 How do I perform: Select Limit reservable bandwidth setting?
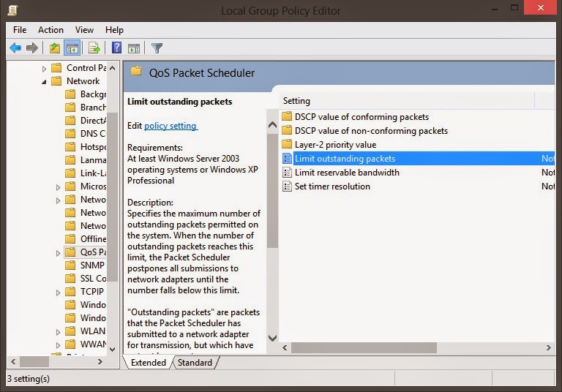coord(347,173)
